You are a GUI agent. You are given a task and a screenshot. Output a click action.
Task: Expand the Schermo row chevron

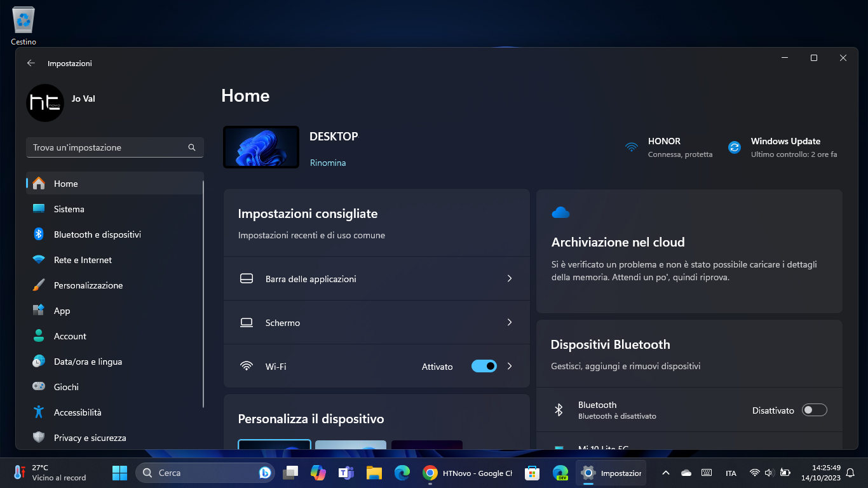coord(510,322)
